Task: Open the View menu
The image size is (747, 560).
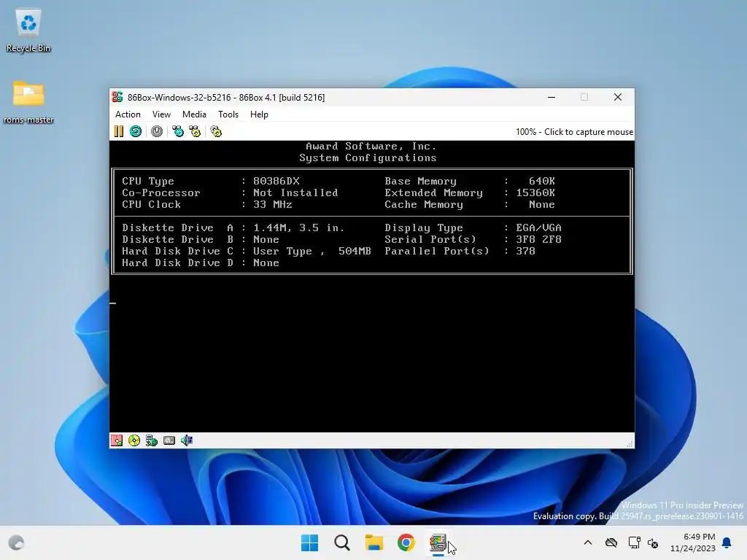Action: coord(161,114)
